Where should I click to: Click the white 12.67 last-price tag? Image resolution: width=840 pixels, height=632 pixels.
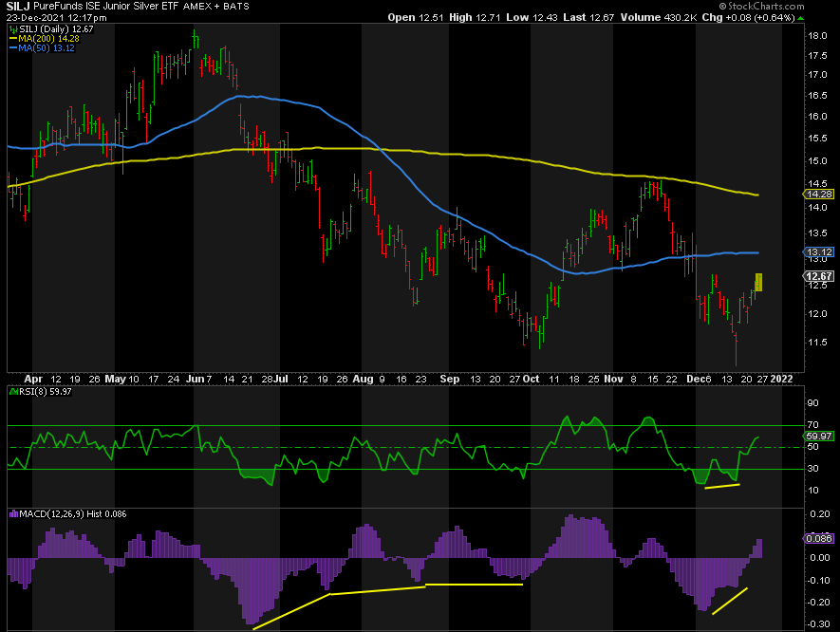click(818, 276)
